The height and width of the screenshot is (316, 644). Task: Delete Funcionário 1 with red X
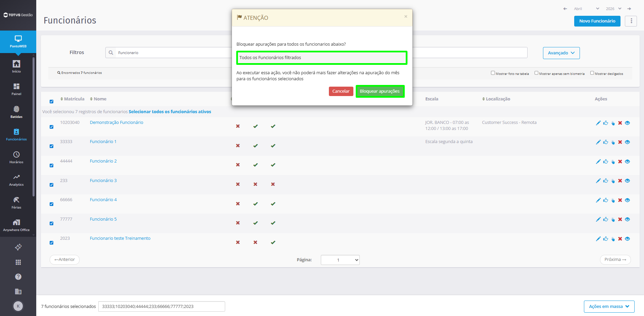pos(620,142)
